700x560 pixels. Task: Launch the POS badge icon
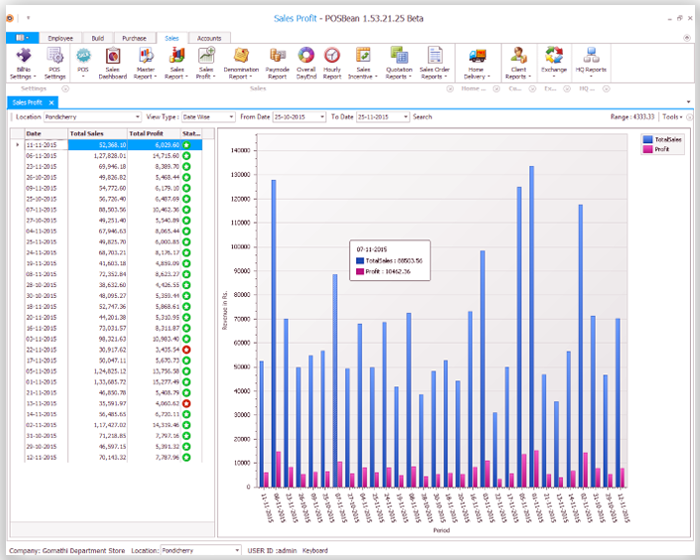point(83,64)
